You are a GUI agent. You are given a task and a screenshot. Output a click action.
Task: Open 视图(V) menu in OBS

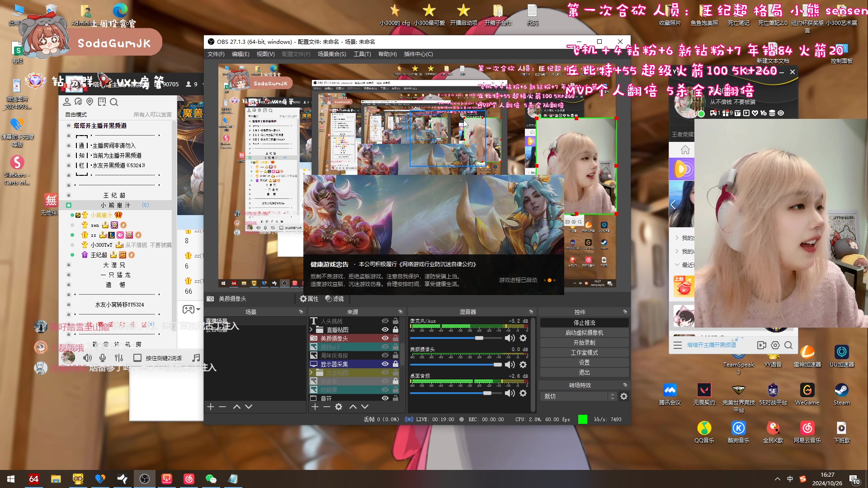point(265,54)
